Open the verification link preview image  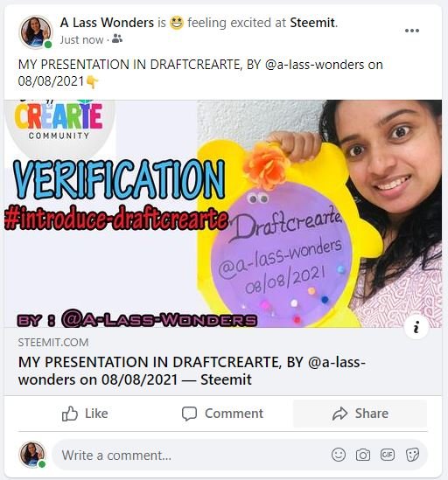point(223,213)
